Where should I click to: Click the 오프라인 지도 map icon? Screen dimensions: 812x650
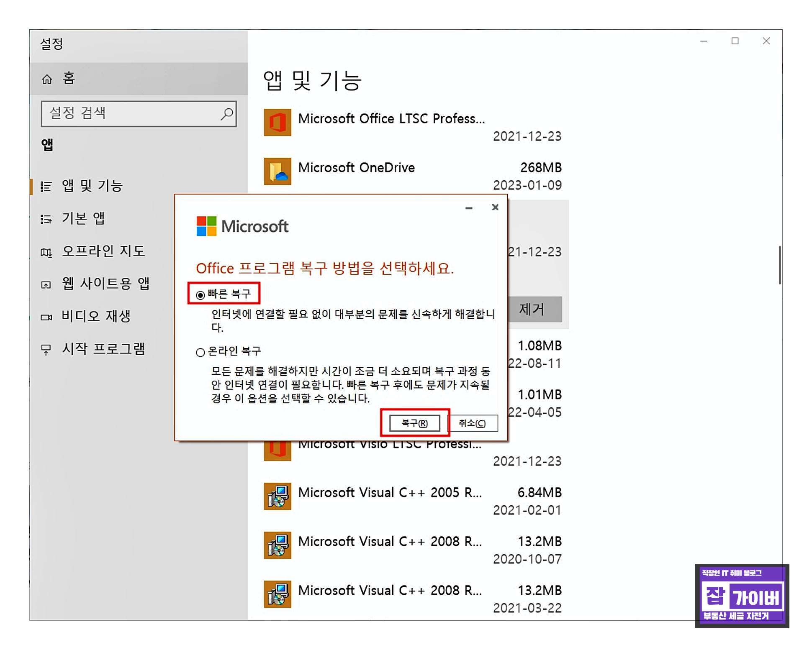point(46,252)
